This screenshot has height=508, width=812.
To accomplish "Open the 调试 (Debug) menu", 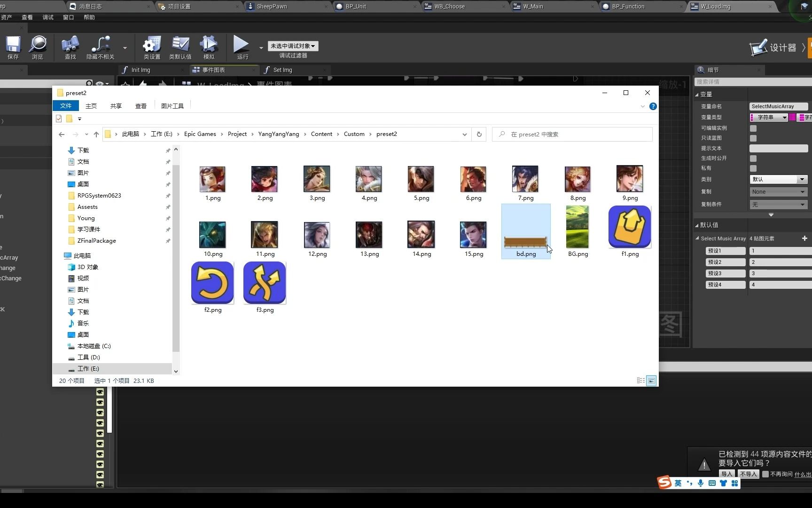I will [x=48, y=17].
